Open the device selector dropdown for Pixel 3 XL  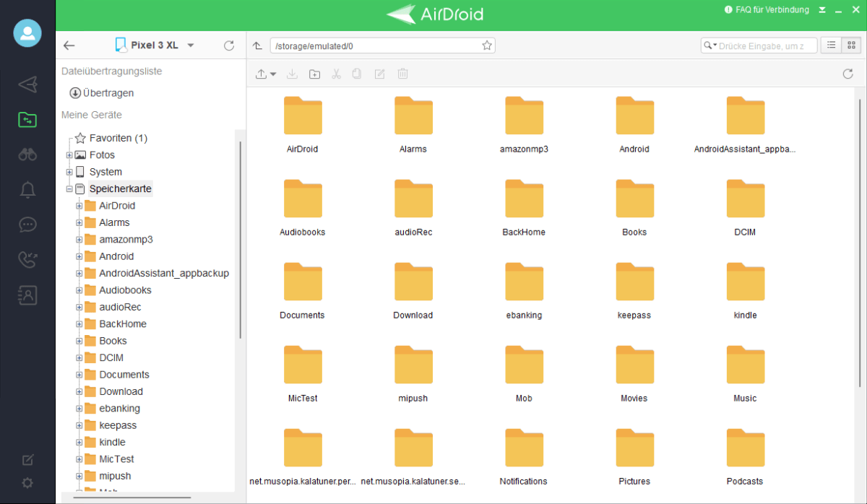tap(191, 45)
